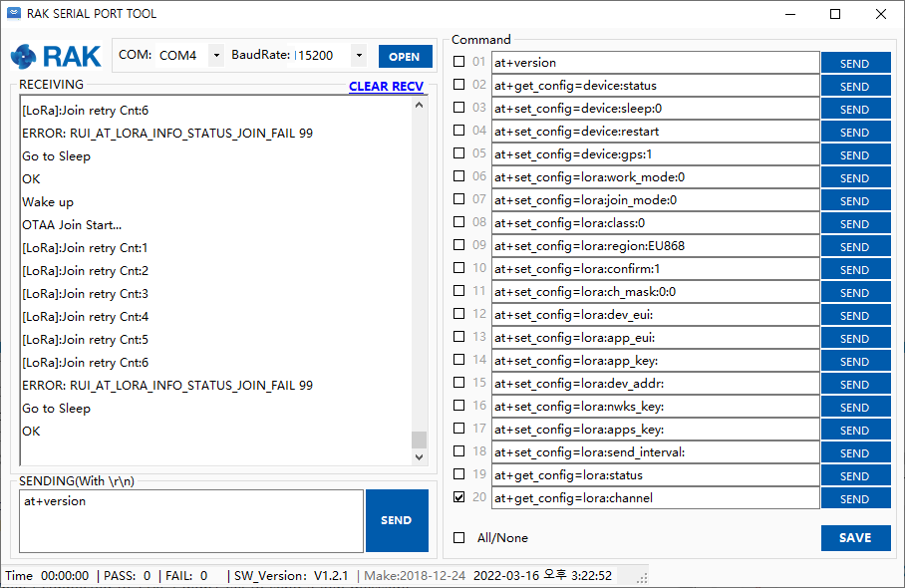Send the lora:region:EU868 command
The height and width of the screenshot is (588, 905).
coord(855,247)
